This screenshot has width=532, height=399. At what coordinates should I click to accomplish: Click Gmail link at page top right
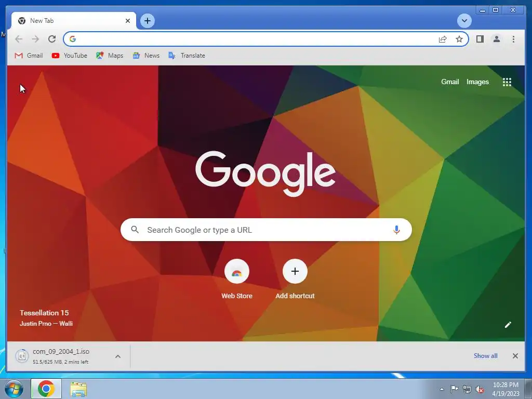pyautogui.click(x=450, y=82)
